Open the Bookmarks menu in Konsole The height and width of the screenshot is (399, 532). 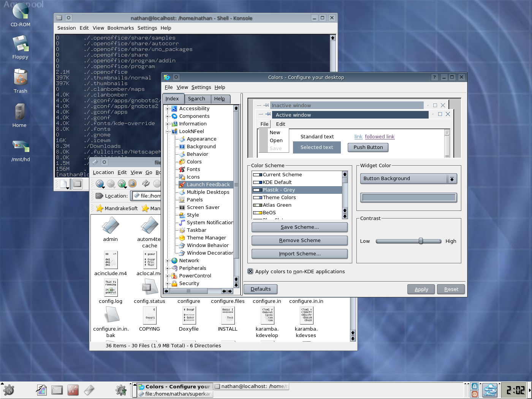[x=120, y=28]
